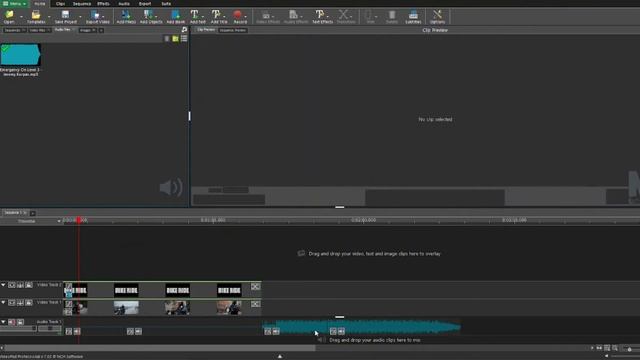
Task: Toggle the second button on the Audio Track 1 header
Action: (20, 322)
